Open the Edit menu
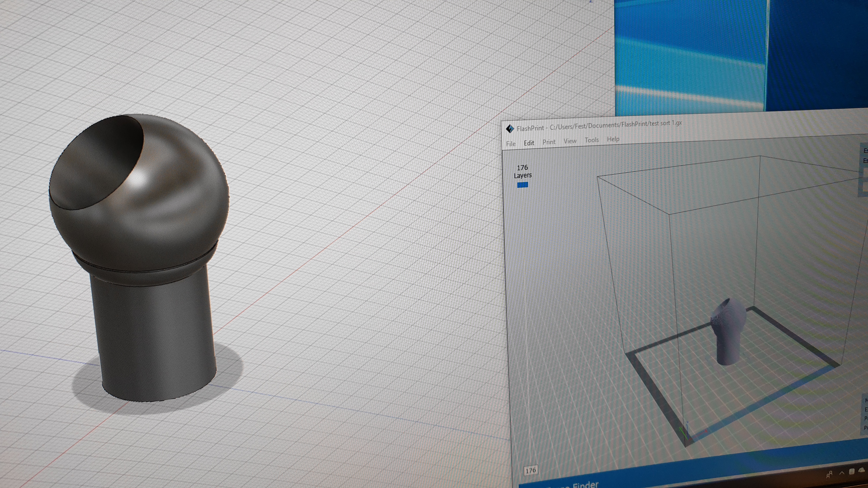The image size is (868, 488). pyautogui.click(x=529, y=143)
